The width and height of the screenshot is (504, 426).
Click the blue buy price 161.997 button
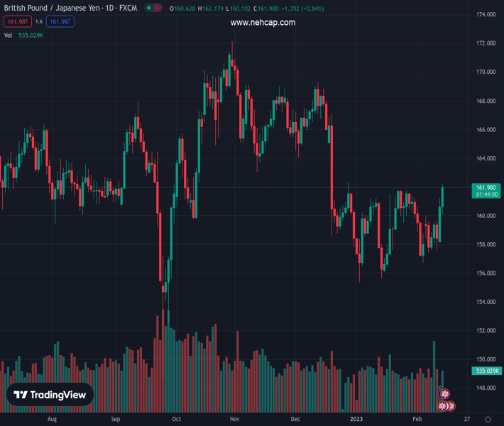(61, 22)
